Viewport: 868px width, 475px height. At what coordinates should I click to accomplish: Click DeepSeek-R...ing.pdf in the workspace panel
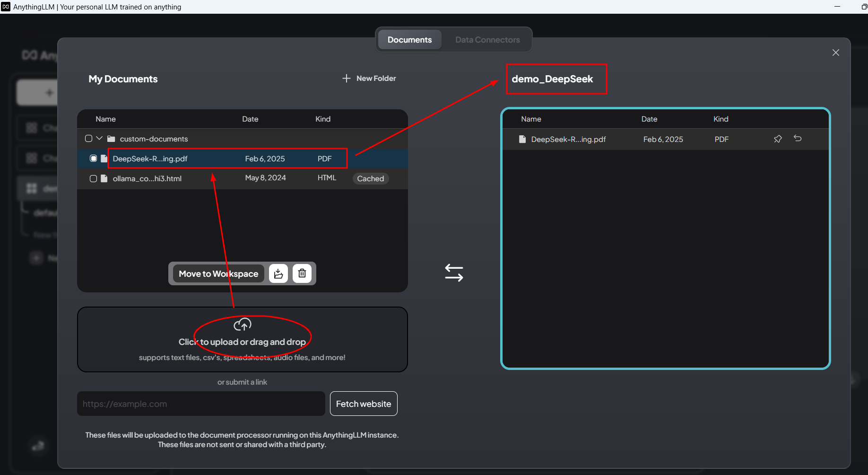[x=568, y=139]
